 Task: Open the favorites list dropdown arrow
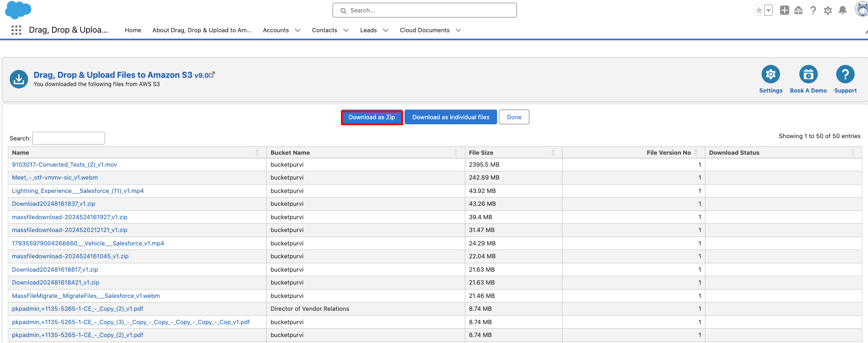point(768,10)
